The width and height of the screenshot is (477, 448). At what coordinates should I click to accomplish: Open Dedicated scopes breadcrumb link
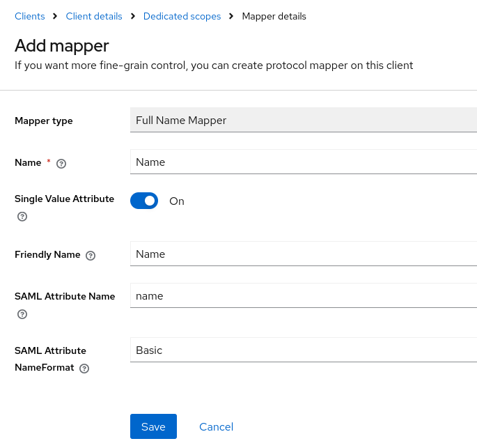click(182, 16)
